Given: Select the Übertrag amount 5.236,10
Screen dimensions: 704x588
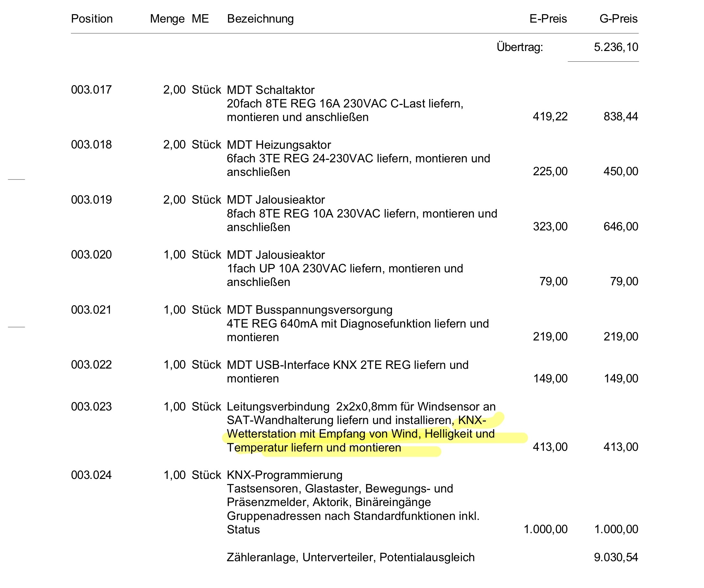Looking at the screenshot, I should point(616,47).
